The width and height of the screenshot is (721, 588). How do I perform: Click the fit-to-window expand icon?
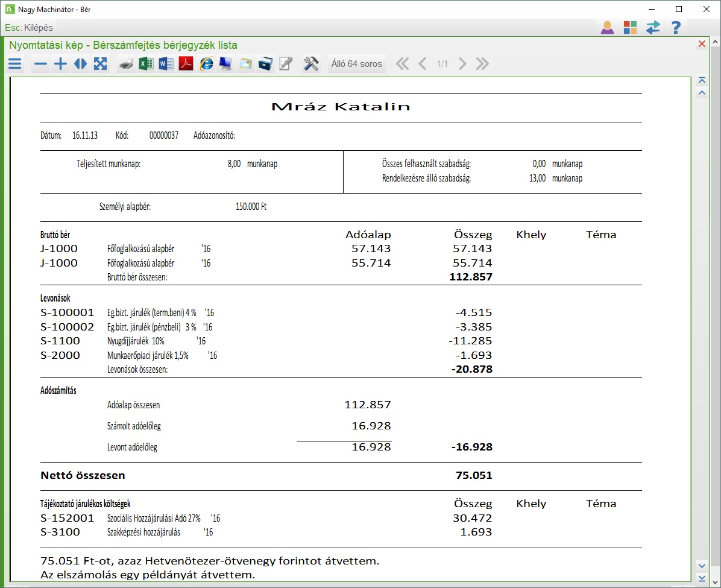point(100,64)
